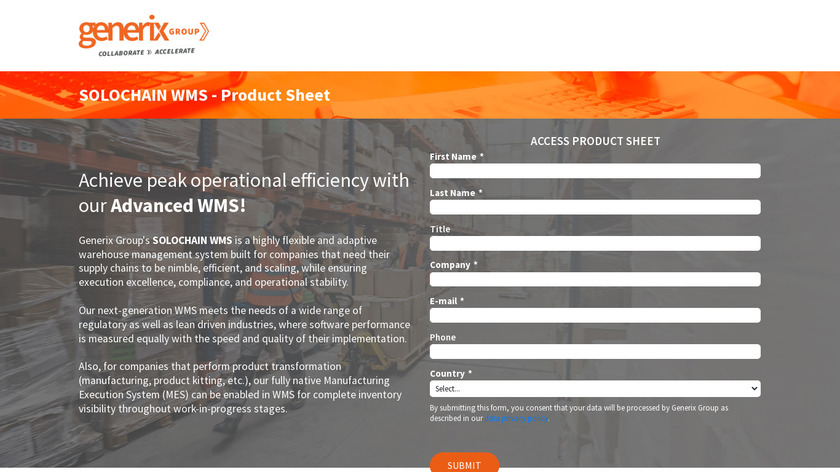This screenshot has height=472, width=840.
Task: Click the "Last Name *" label
Action: (456, 193)
